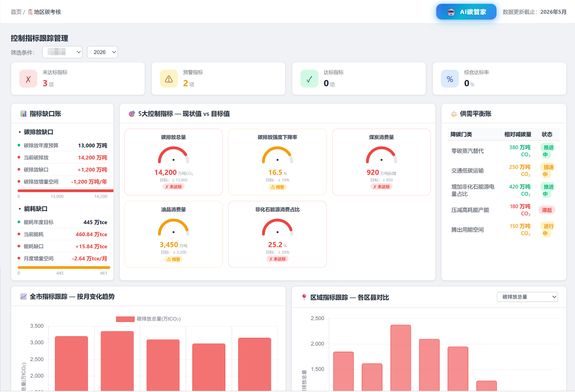
Task: Click the orange 能耗缺口 progress bar
Action: tap(64, 267)
